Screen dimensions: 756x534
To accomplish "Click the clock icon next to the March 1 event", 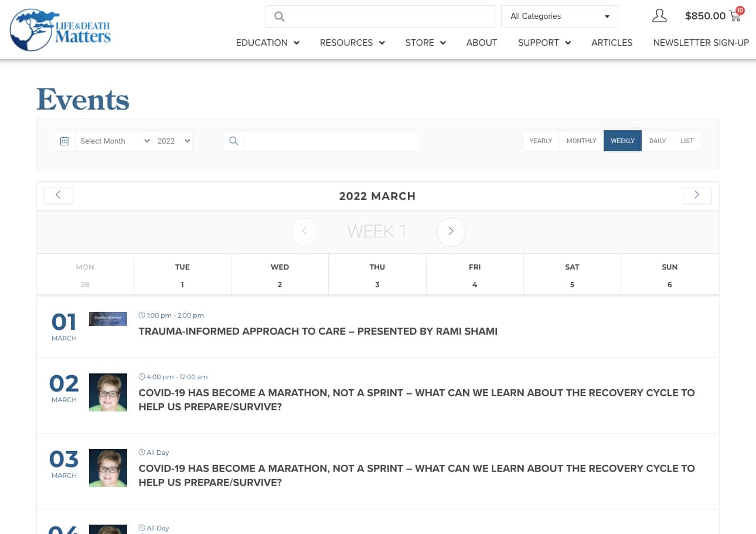I will tap(142, 315).
